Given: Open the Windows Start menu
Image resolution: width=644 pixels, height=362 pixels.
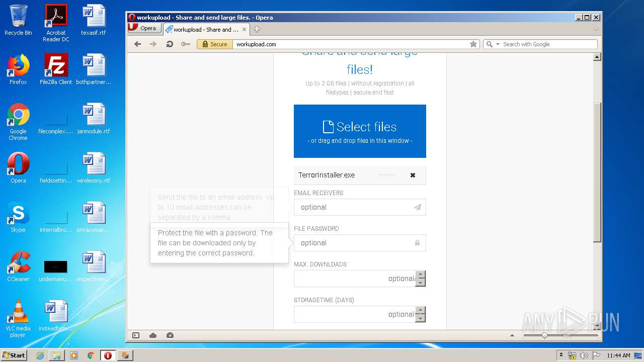Looking at the screenshot, I should (x=14, y=355).
